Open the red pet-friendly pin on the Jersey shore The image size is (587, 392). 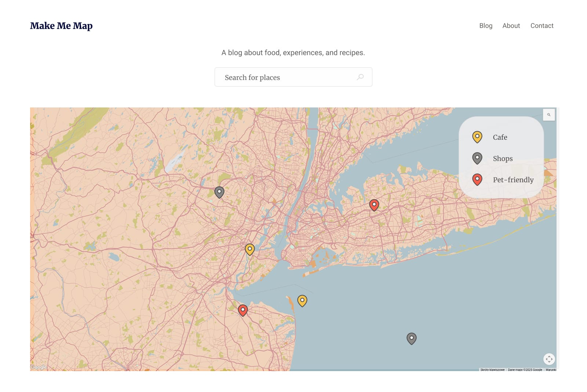coord(243,310)
